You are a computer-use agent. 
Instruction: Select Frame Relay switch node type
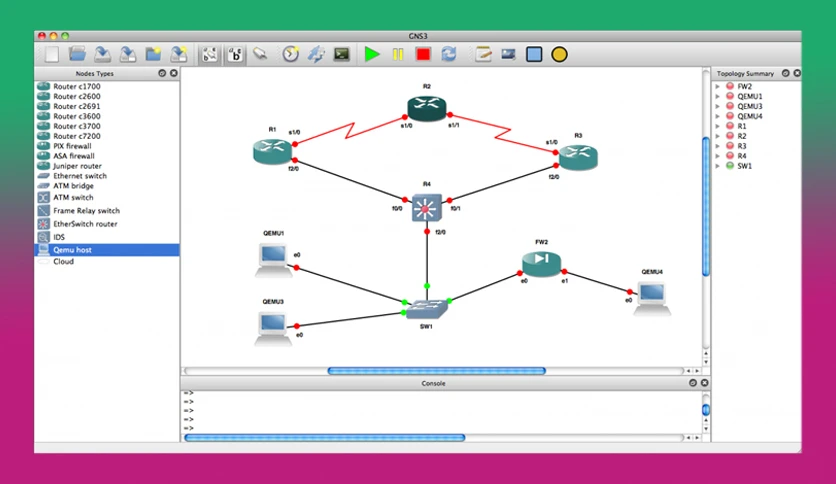point(107,211)
